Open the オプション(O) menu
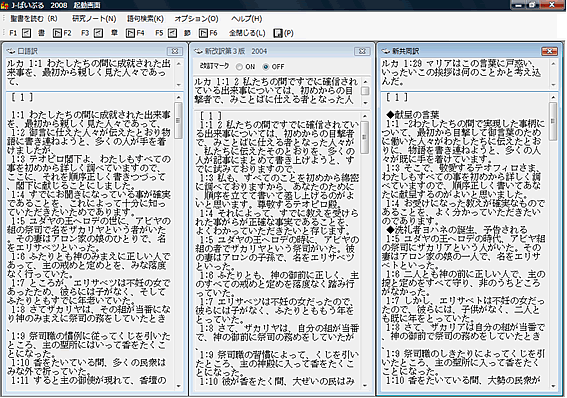Screen dimensions: 567x398 coord(196,19)
